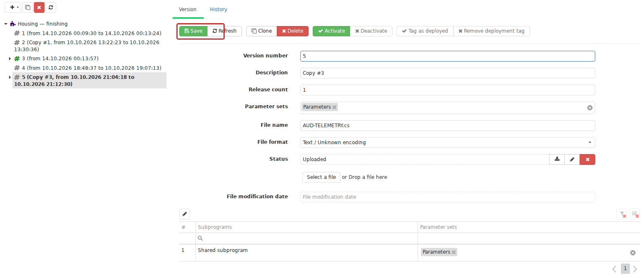Image resolution: width=644 pixels, height=278 pixels.
Task: Click the pencil edit icon above subprograms table
Action: [185, 214]
